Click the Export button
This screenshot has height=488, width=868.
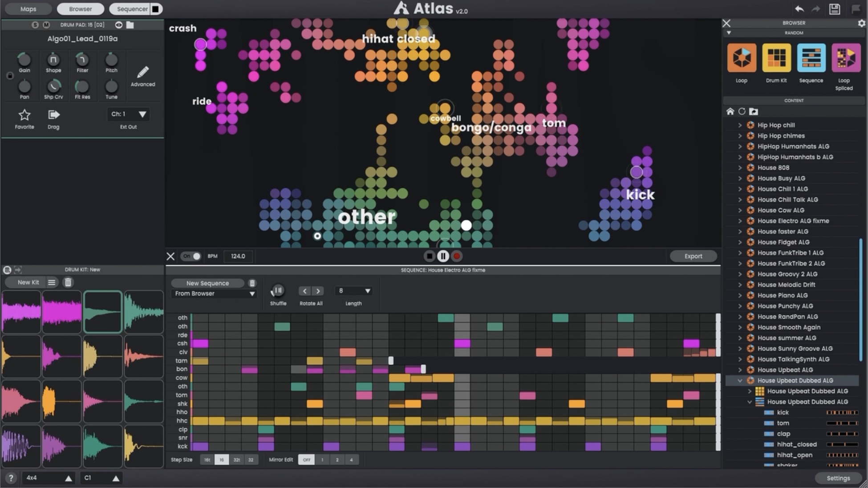pyautogui.click(x=693, y=256)
